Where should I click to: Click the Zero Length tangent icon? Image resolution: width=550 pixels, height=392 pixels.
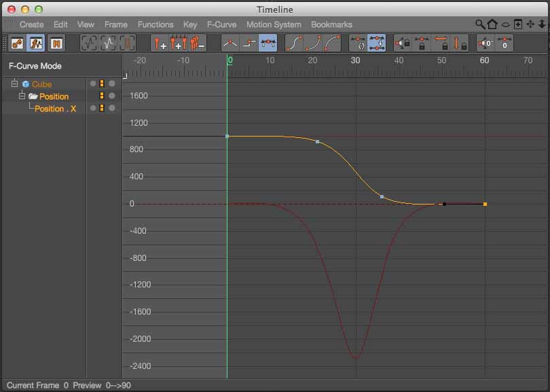(505, 43)
